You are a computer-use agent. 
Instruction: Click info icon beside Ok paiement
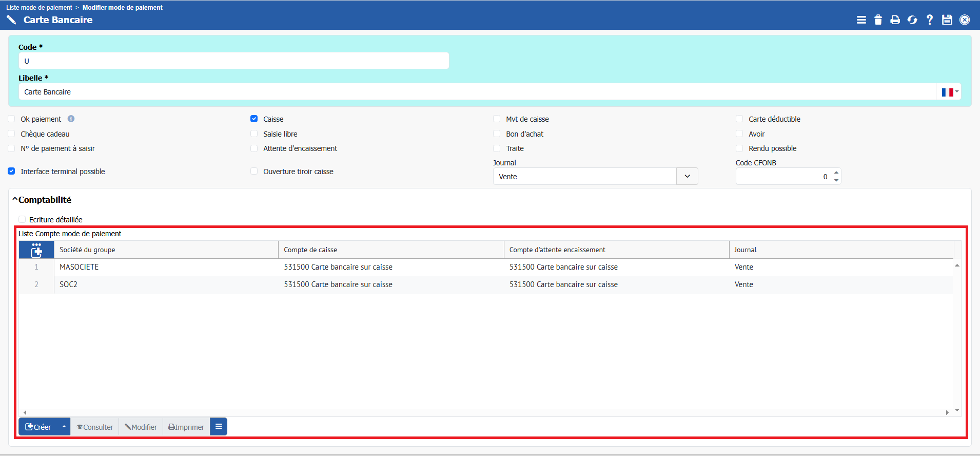coord(71,119)
